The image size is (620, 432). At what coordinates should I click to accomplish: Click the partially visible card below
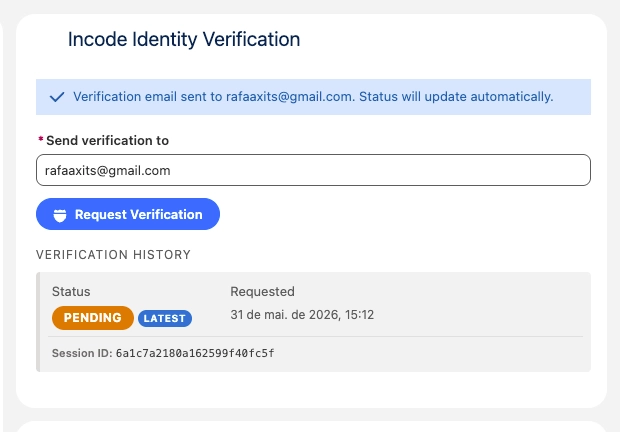coord(312,426)
